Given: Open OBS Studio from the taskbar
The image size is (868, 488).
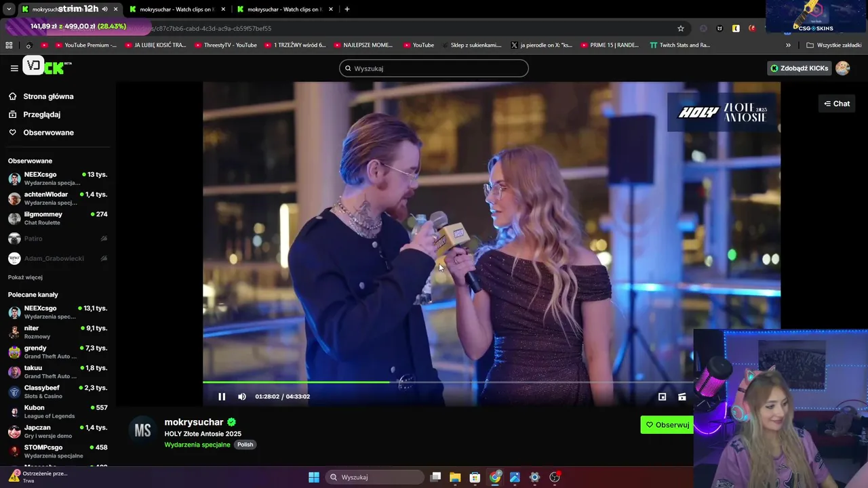Looking at the screenshot, I should pos(555,477).
